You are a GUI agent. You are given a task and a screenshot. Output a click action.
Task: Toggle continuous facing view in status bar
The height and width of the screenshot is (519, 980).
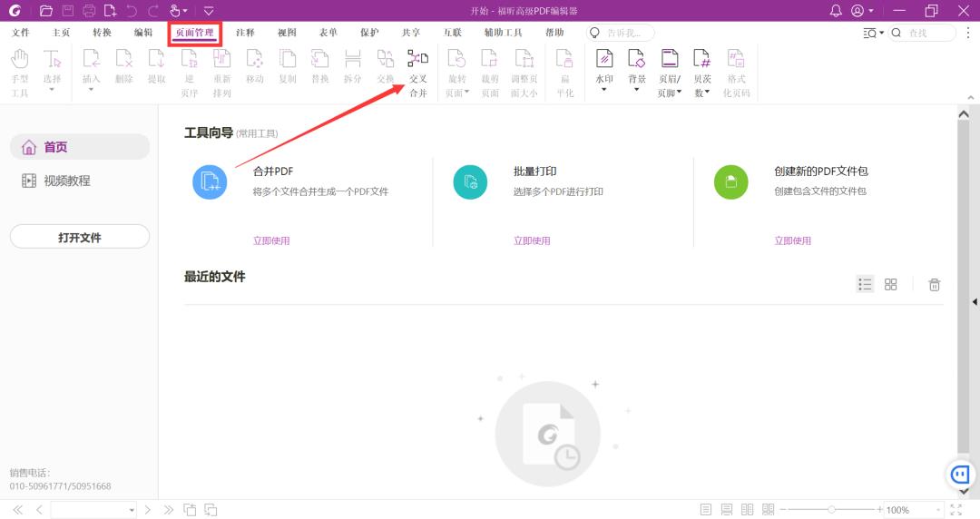(x=769, y=510)
